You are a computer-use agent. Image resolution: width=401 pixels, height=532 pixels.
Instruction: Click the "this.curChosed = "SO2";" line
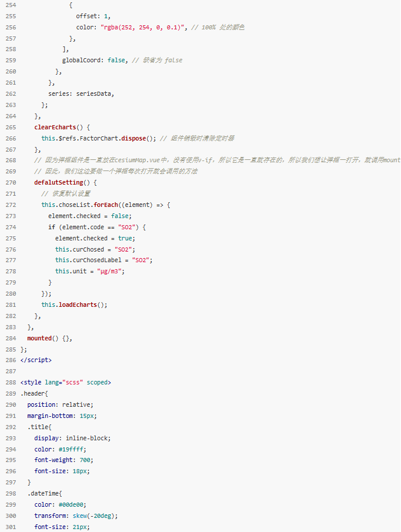click(x=95, y=250)
